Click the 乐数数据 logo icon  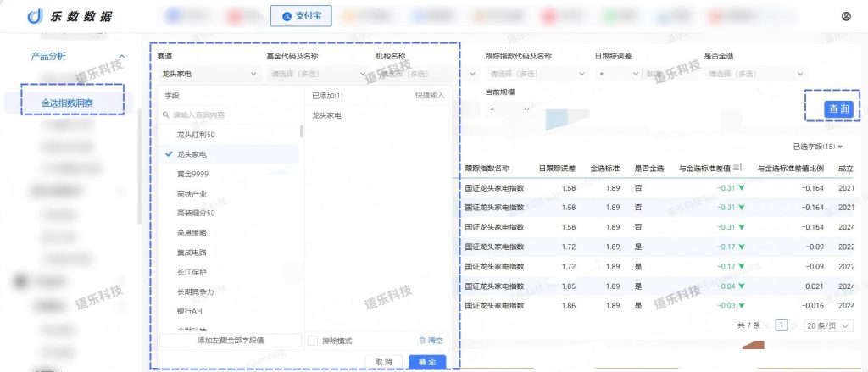[x=35, y=17]
